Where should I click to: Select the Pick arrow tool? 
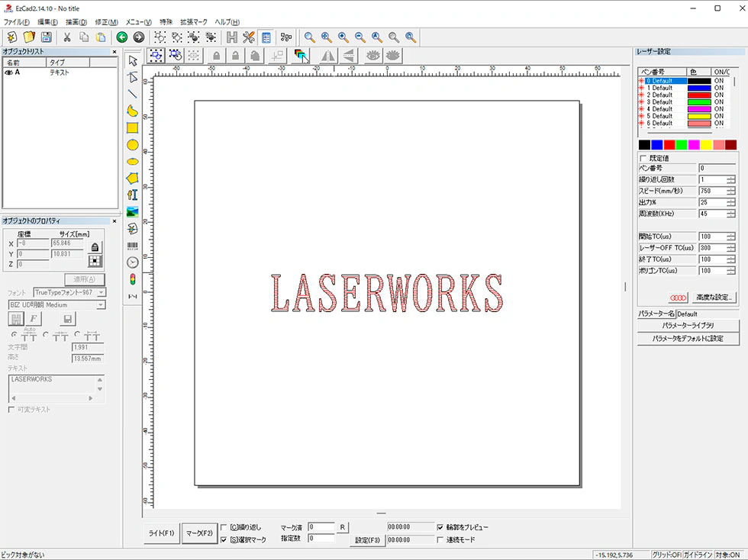133,61
